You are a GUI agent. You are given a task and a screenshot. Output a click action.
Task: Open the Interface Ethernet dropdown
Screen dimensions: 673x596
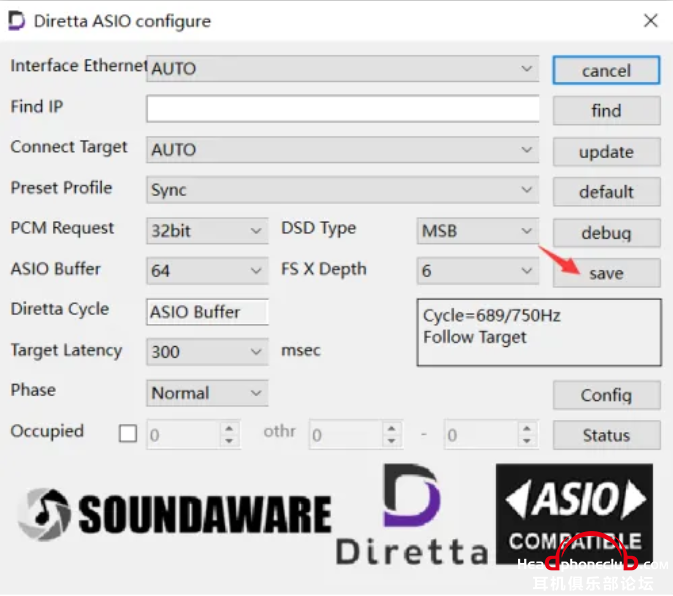coord(343,69)
